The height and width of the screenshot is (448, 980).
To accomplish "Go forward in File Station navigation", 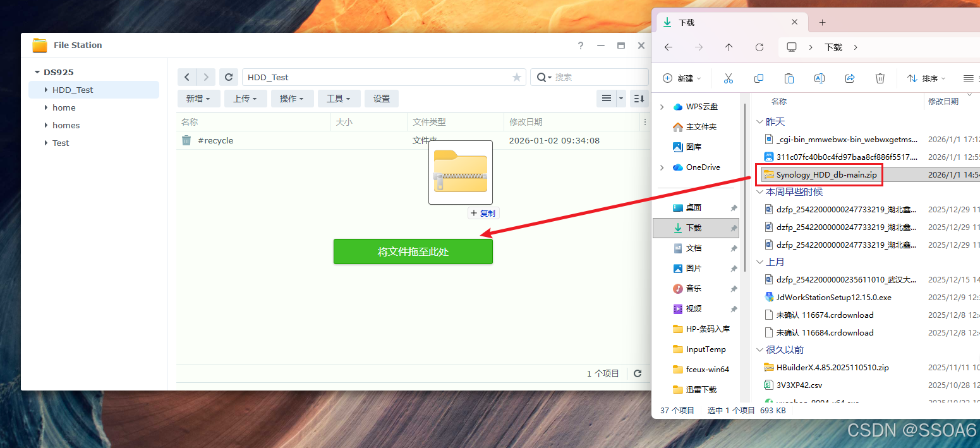I will click(206, 77).
